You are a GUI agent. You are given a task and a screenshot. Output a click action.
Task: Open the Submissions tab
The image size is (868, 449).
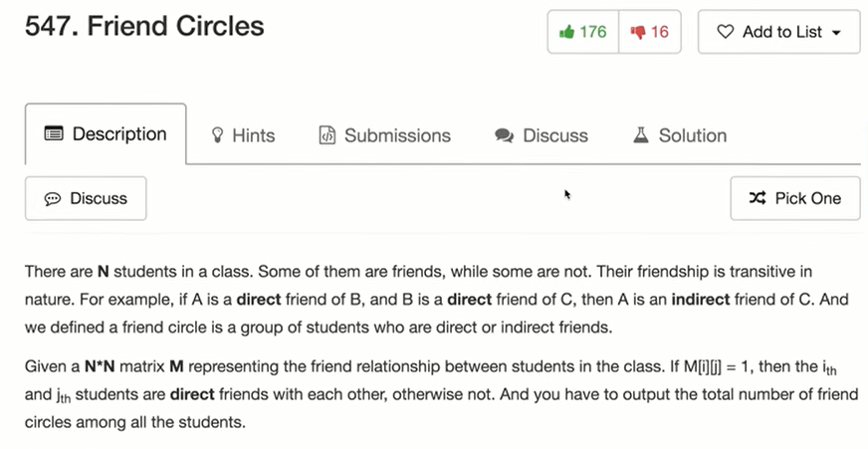click(384, 135)
